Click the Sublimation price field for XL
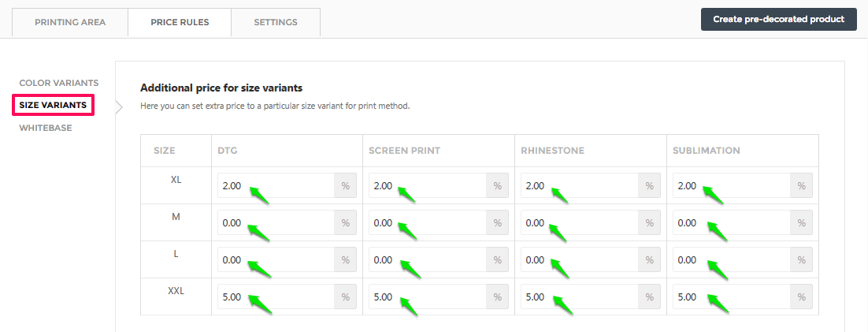 pos(731,185)
